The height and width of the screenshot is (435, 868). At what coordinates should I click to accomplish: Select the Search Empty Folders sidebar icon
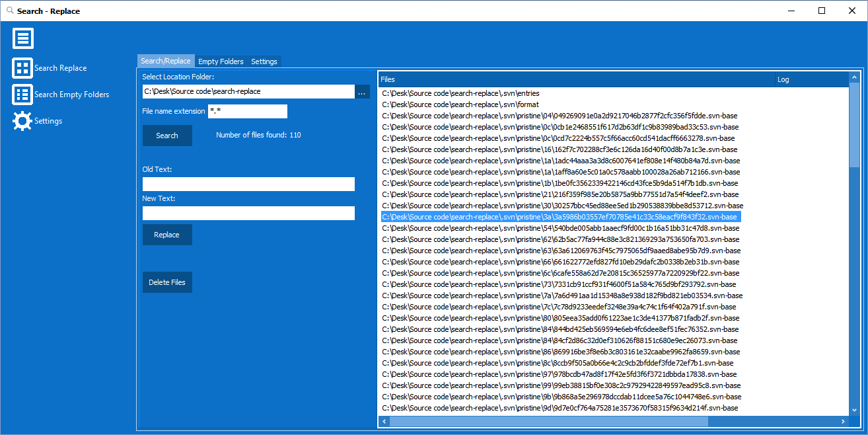point(22,94)
